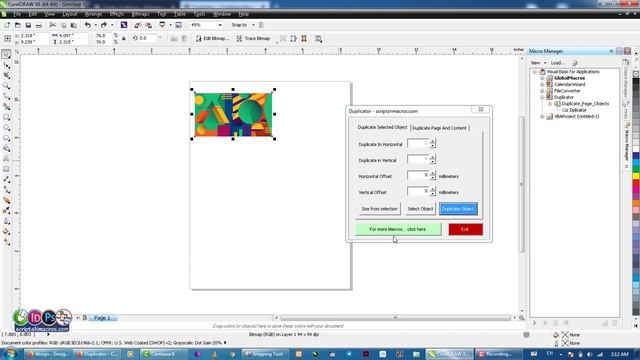Open Camtasia 9 from the taskbar

click(164, 354)
